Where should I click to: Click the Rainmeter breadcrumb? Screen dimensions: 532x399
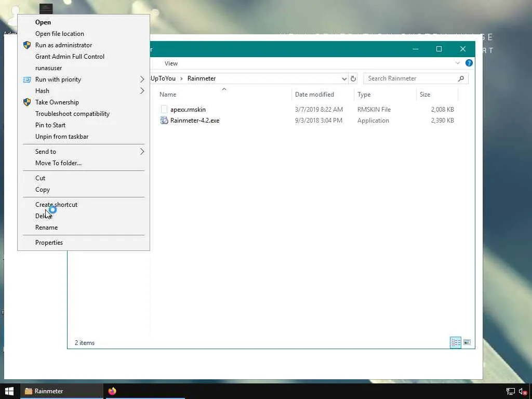click(202, 78)
